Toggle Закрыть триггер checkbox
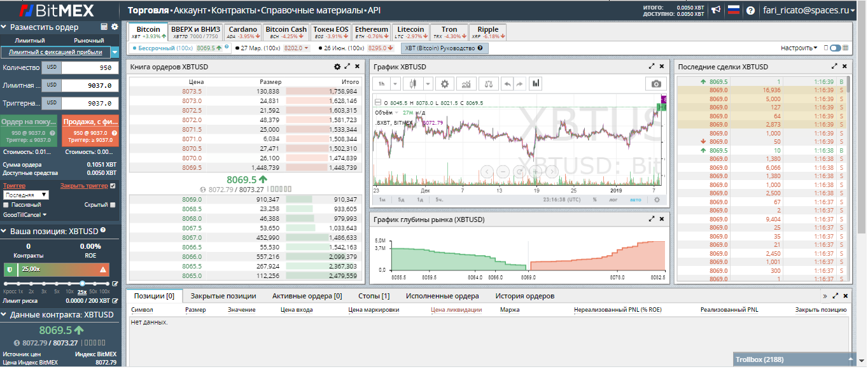This screenshot has width=868, height=369. tap(113, 186)
